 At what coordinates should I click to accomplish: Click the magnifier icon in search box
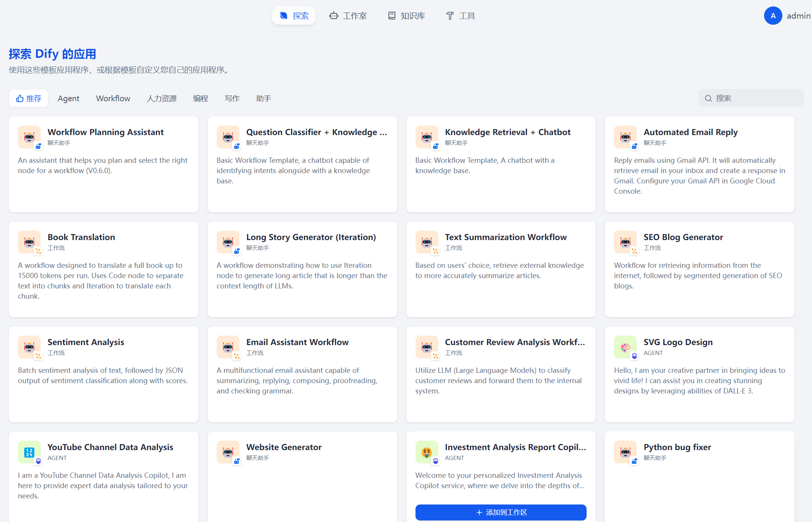[x=708, y=99]
